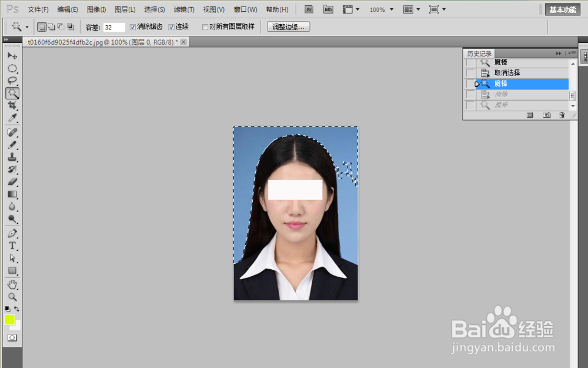Reset default foreground and background colors
The image size is (588, 368).
click(8, 309)
